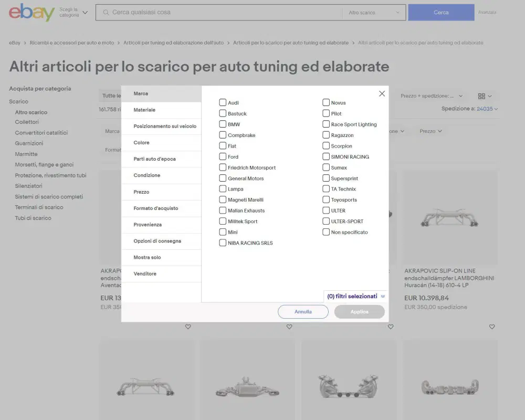Expand the filtri selezionati double chevron
This screenshot has width=525, height=420.
[x=383, y=297]
